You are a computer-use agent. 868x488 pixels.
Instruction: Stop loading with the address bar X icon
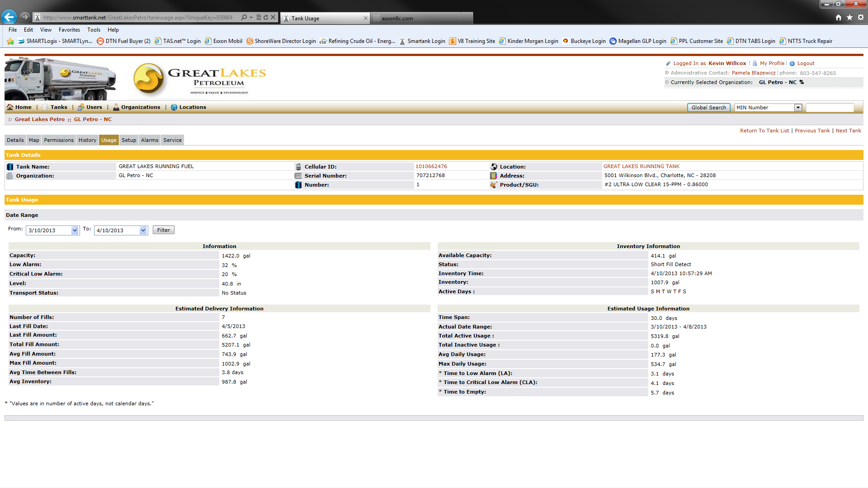click(x=273, y=17)
